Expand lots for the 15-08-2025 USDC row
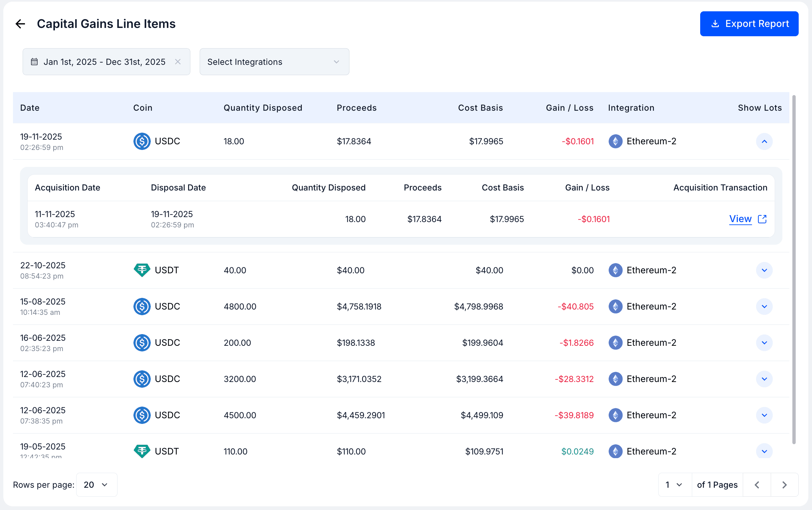The width and height of the screenshot is (812, 510). 764,307
